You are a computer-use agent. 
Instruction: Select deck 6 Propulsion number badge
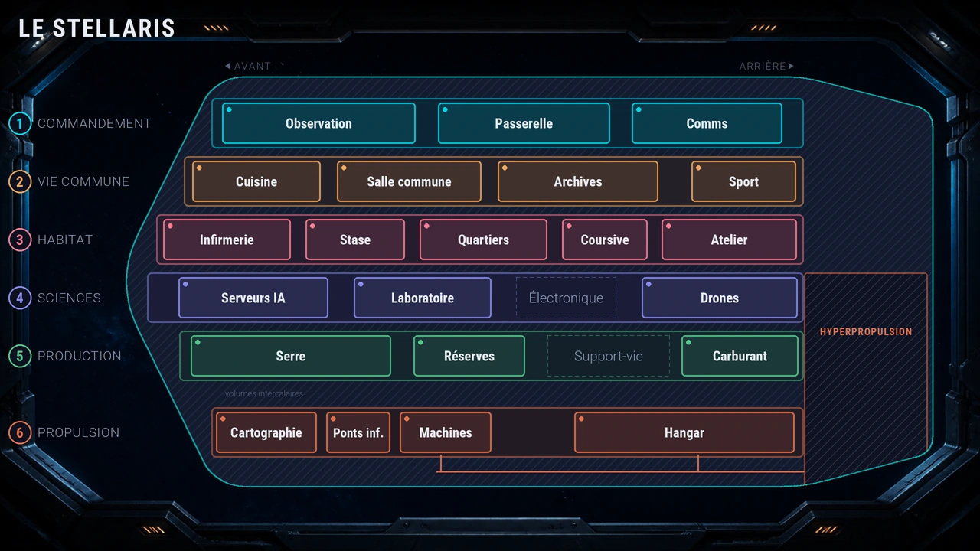20,432
